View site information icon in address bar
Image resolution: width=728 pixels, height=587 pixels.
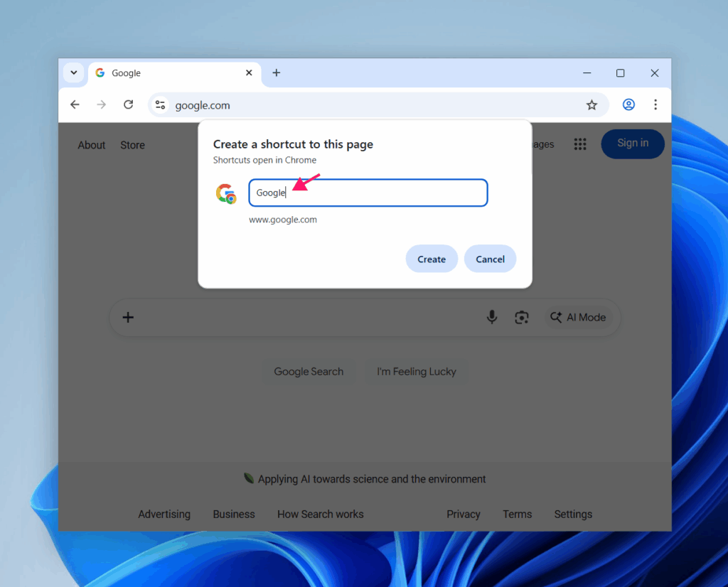pyautogui.click(x=160, y=105)
